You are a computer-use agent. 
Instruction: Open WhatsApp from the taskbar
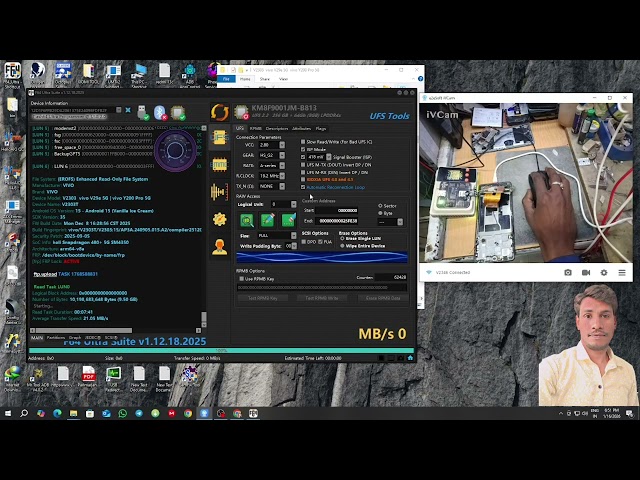tap(122, 413)
